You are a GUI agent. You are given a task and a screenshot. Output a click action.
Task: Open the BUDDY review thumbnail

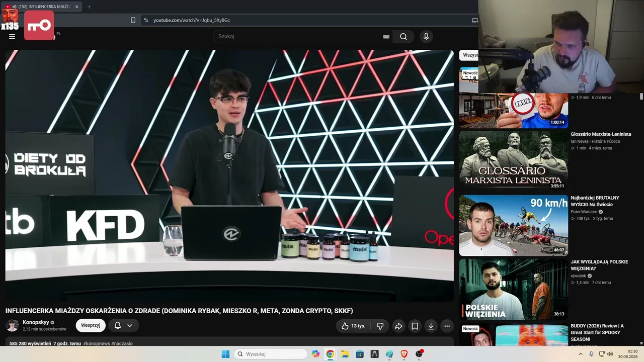[514, 334]
